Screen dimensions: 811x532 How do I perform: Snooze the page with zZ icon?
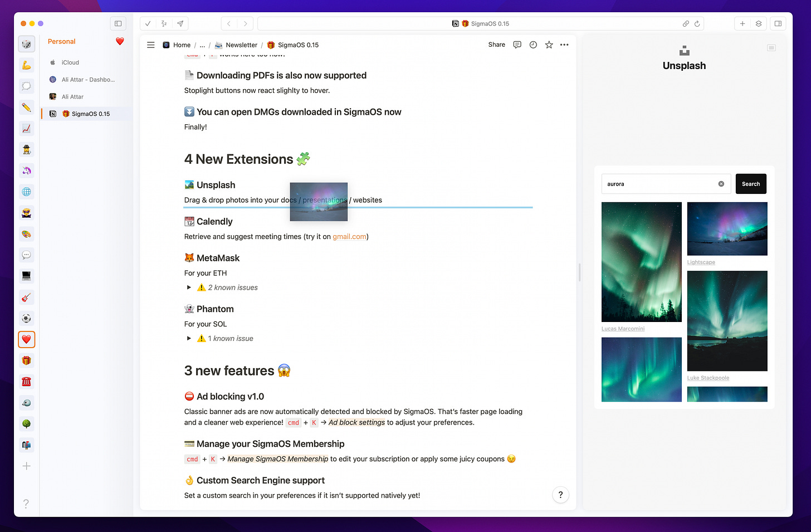[164, 23]
